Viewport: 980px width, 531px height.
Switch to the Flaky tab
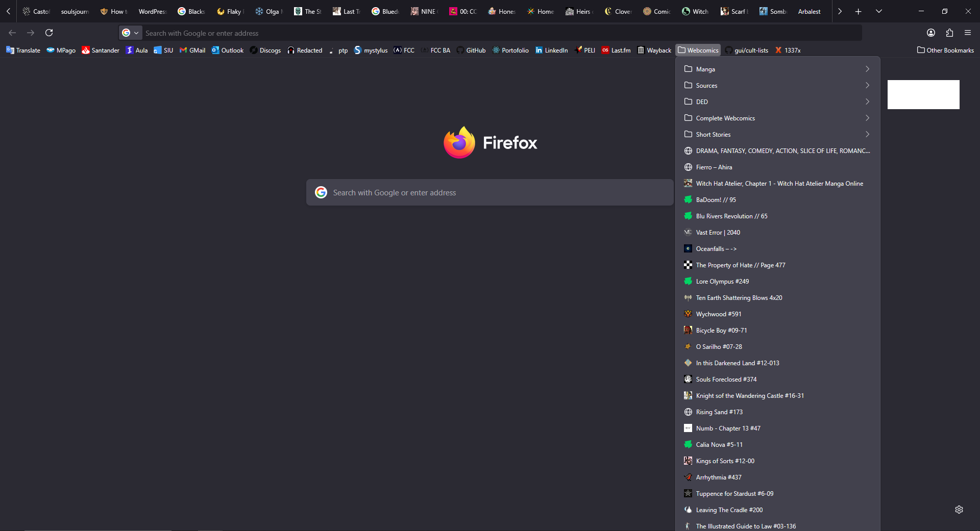230,11
